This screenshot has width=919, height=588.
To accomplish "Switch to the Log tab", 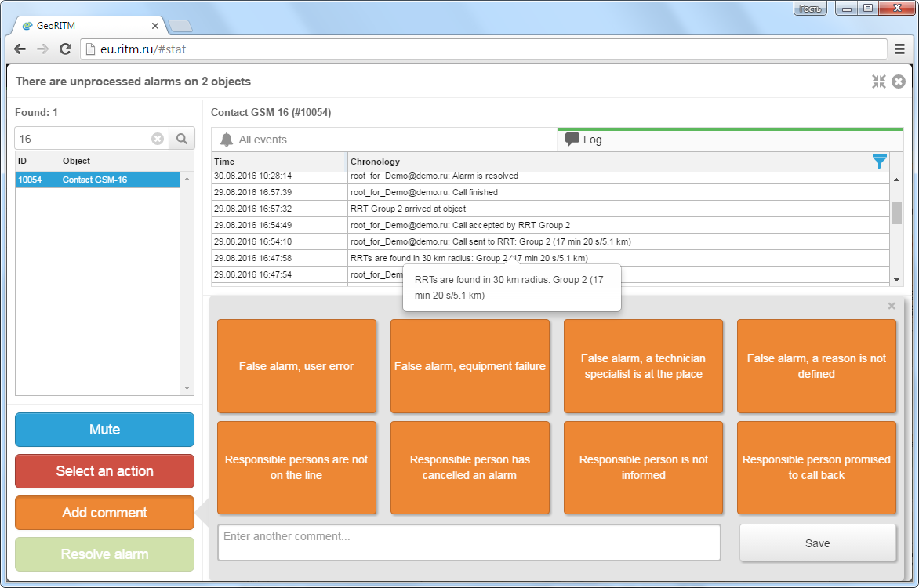I will point(730,140).
